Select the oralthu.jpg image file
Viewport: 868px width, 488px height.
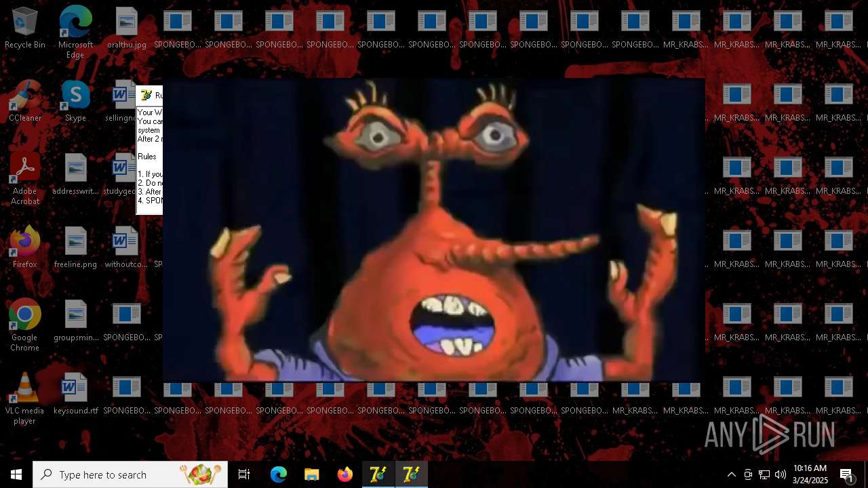tap(126, 28)
